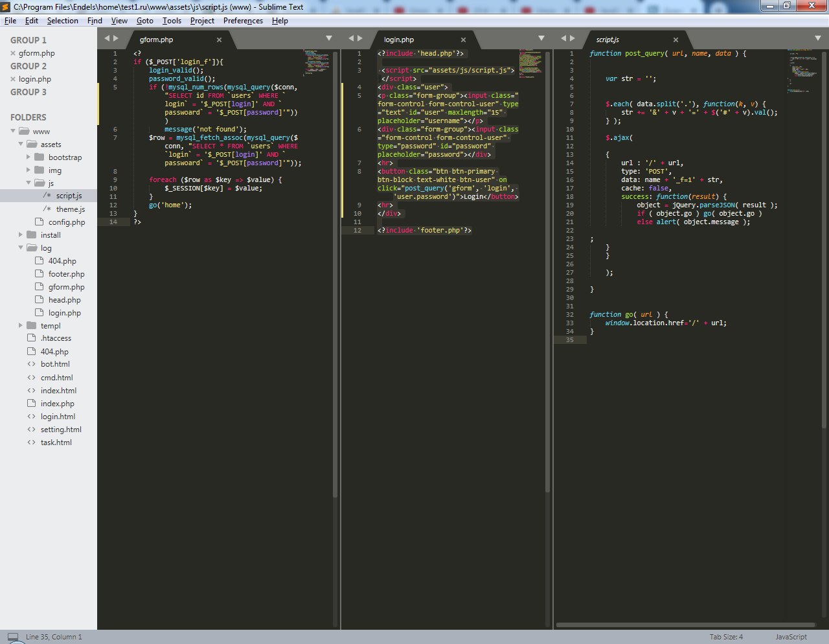Change the JavaScript syntax selector
This screenshot has width=829, height=644.
point(791,637)
